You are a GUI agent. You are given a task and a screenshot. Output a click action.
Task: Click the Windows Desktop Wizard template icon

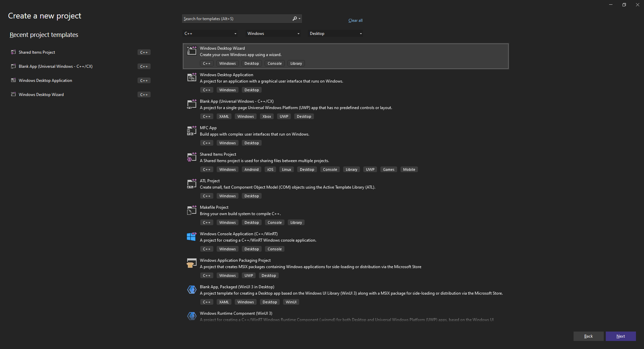(192, 50)
